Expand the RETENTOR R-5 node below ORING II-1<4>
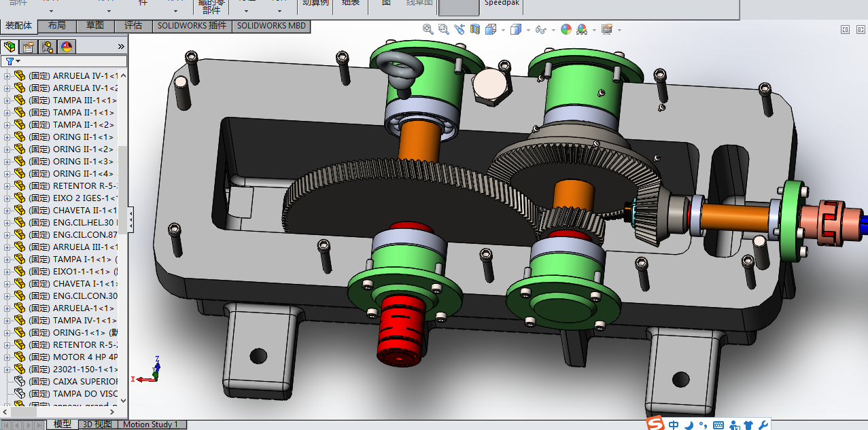Screen dimensions: 868x430 (7, 186)
